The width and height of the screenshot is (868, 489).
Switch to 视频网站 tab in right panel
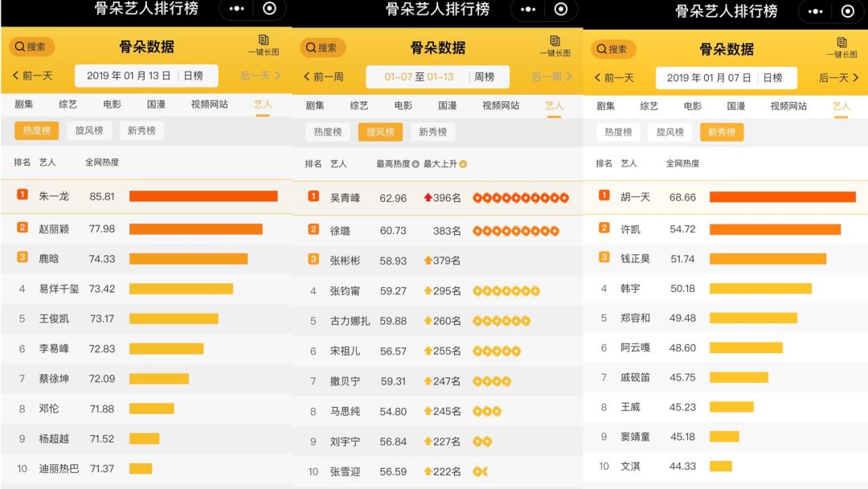(x=788, y=106)
